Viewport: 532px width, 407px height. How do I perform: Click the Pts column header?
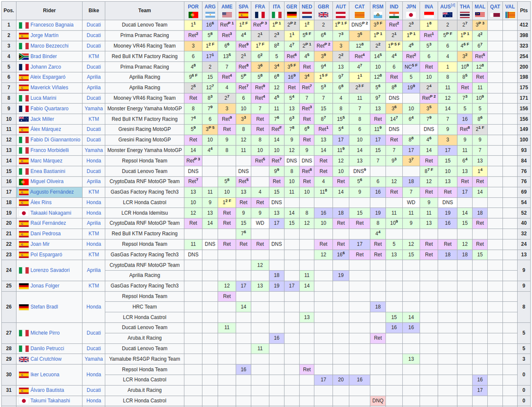[524, 11]
